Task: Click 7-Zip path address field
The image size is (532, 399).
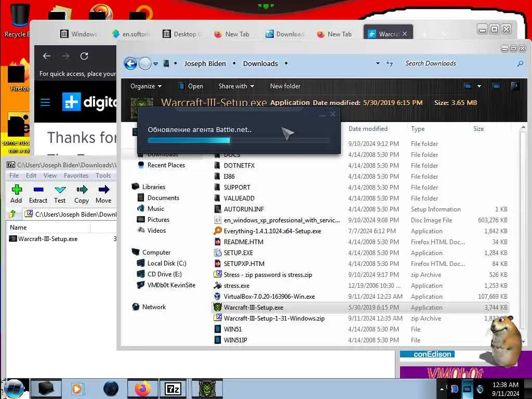Action: [x=71, y=214]
